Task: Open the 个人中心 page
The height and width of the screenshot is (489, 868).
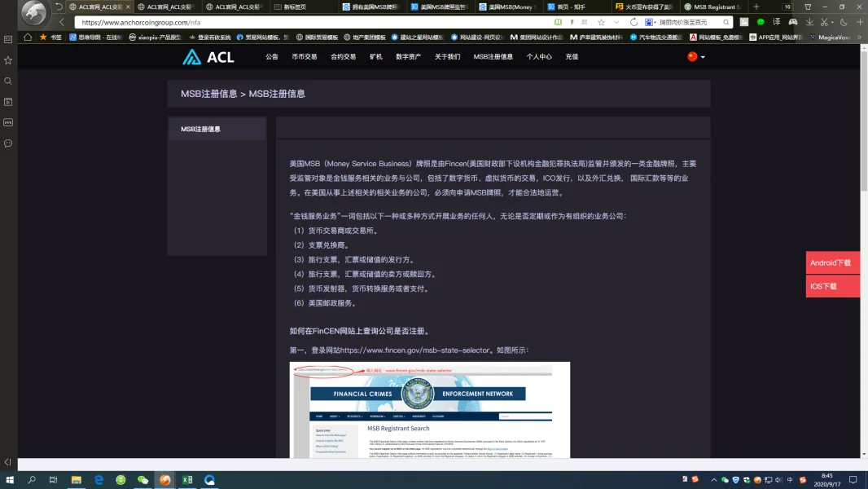Action: 538,57
